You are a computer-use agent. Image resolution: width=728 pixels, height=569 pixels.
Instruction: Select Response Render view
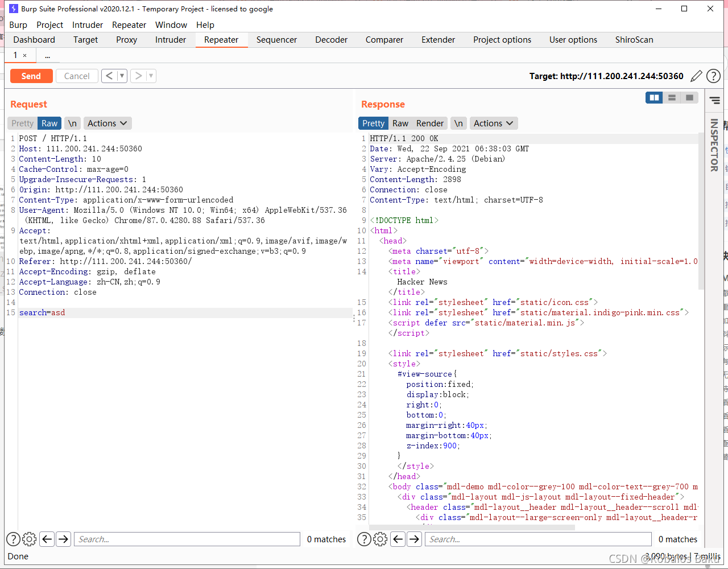click(x=430, y=123)
